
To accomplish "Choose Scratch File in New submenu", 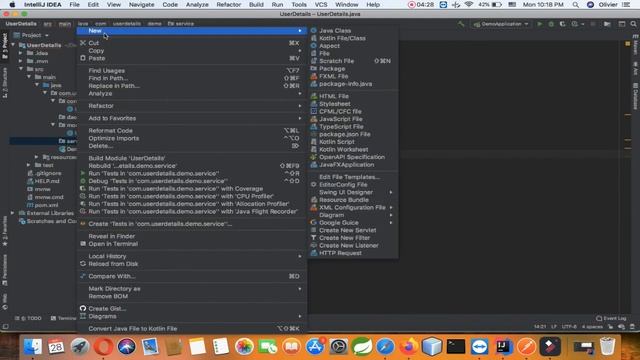I will 353,61.
